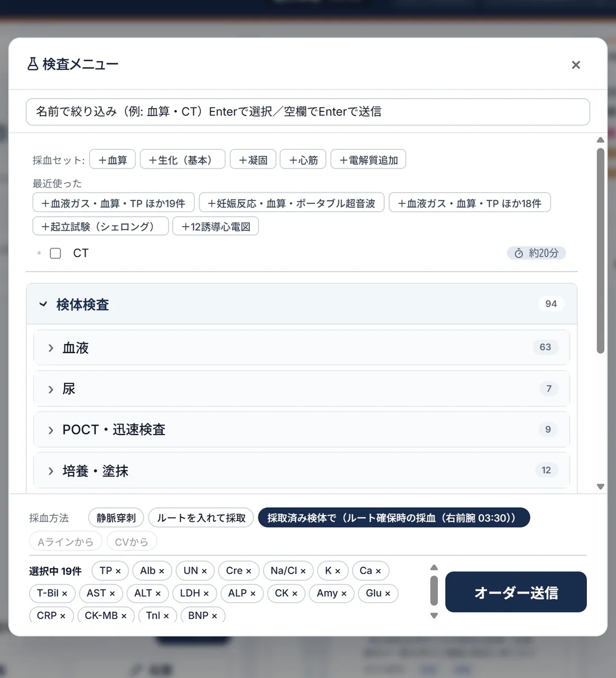This screenshot has height=678, width=616.
Task: Apply recent set 妊娠反応・血算・ポータブル超音波
Action: (292, 203)
